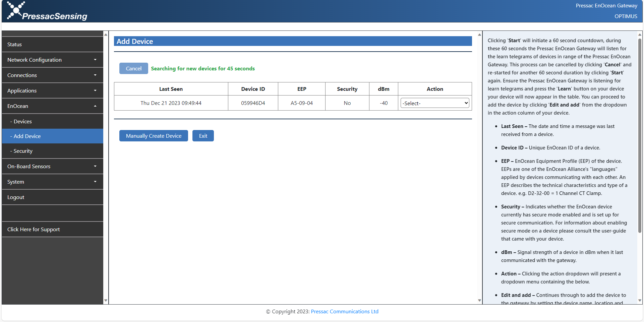
Task: Expand the Connections menu
Action: pos(52,75)
